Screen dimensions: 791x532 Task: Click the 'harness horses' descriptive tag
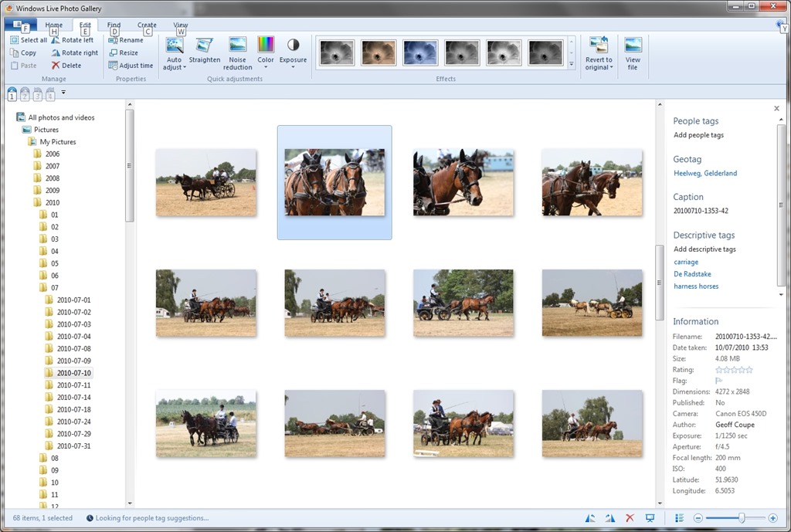pyautogui.click(x=696, y=286)
